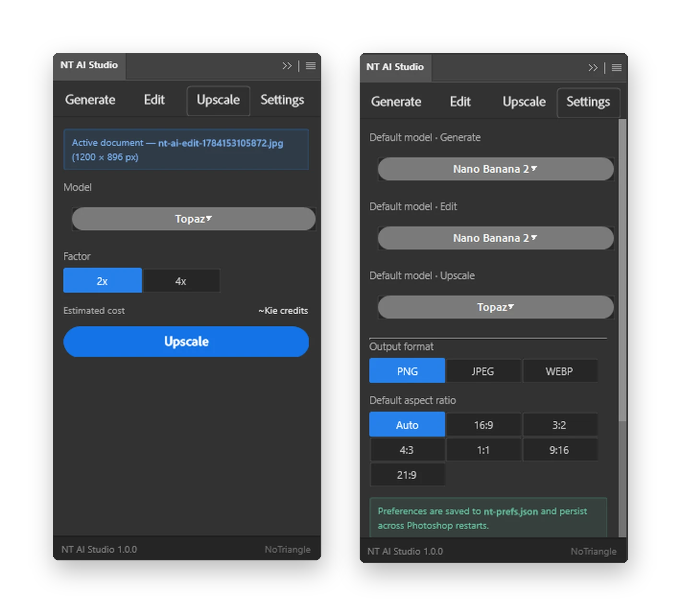Viewport: 681px width, 616px height.
Task: Switch to Upscale tab in right panel
Action: coord(524,102)
